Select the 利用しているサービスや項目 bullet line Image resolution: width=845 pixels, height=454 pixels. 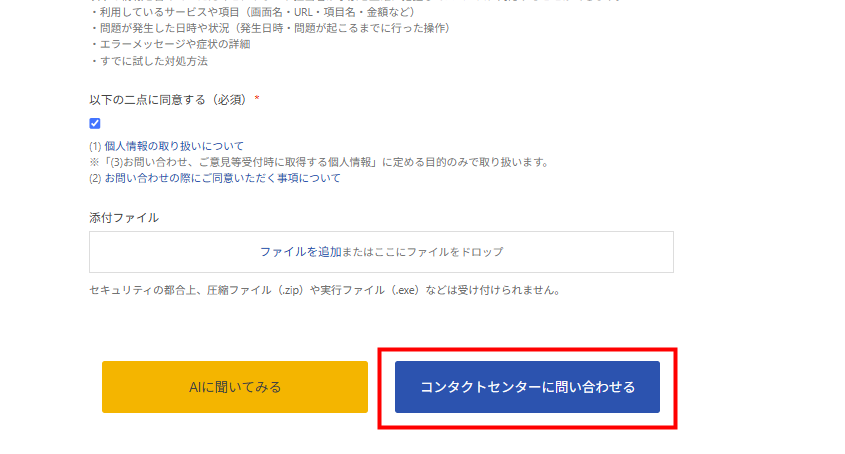point(253,12)
